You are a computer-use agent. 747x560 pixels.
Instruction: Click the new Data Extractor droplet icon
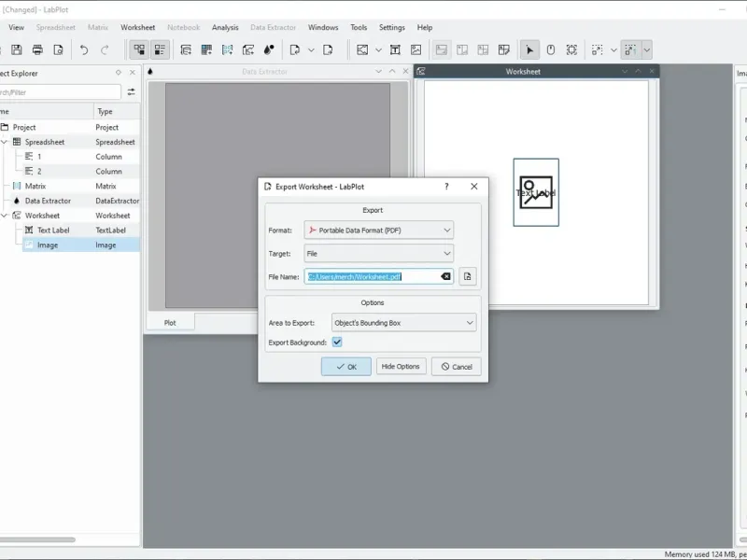pos(269,50)
